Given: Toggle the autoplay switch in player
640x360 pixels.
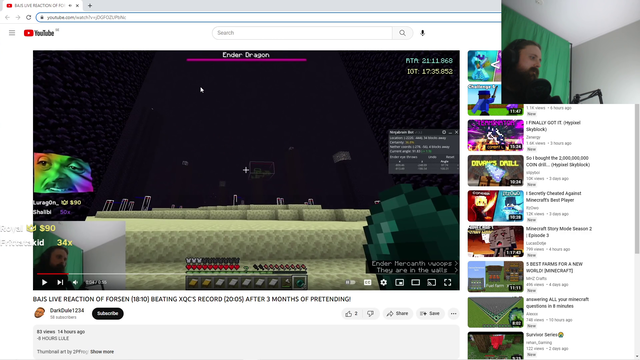Looking at the screenshot, I should point(351,282).
